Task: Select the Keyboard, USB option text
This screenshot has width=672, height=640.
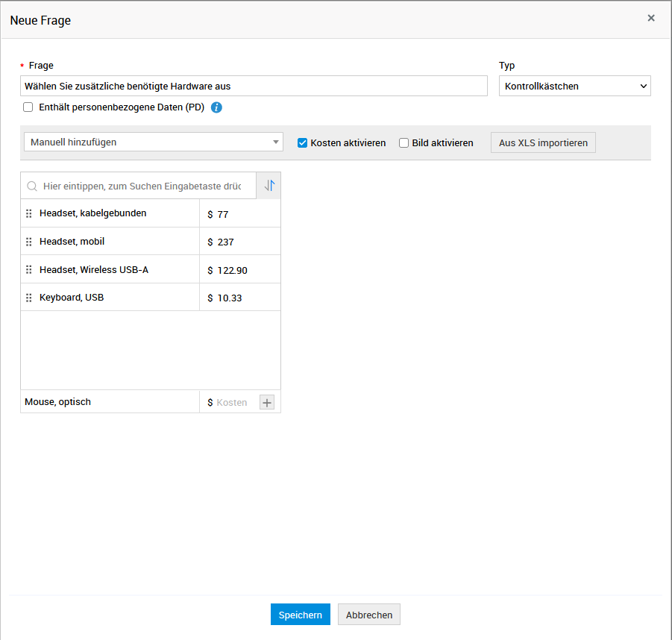Action: click(72, 298)
